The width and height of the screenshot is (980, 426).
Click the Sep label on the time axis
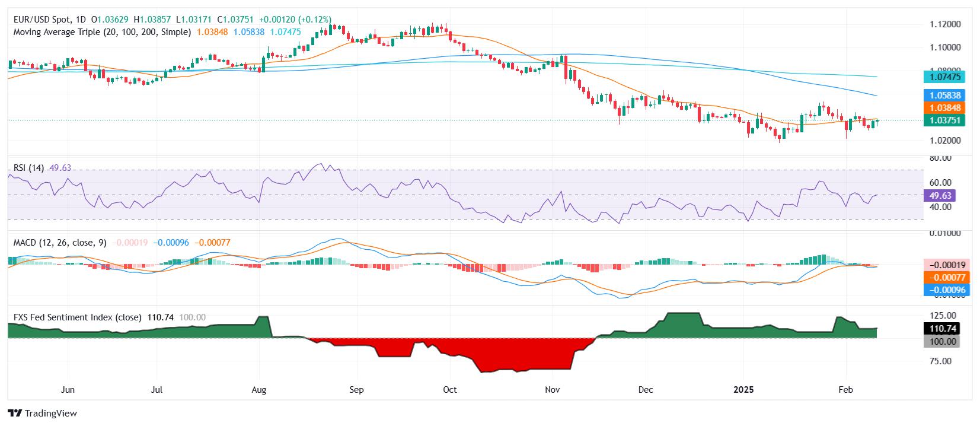pyautogui.click(x=356, y=390)
